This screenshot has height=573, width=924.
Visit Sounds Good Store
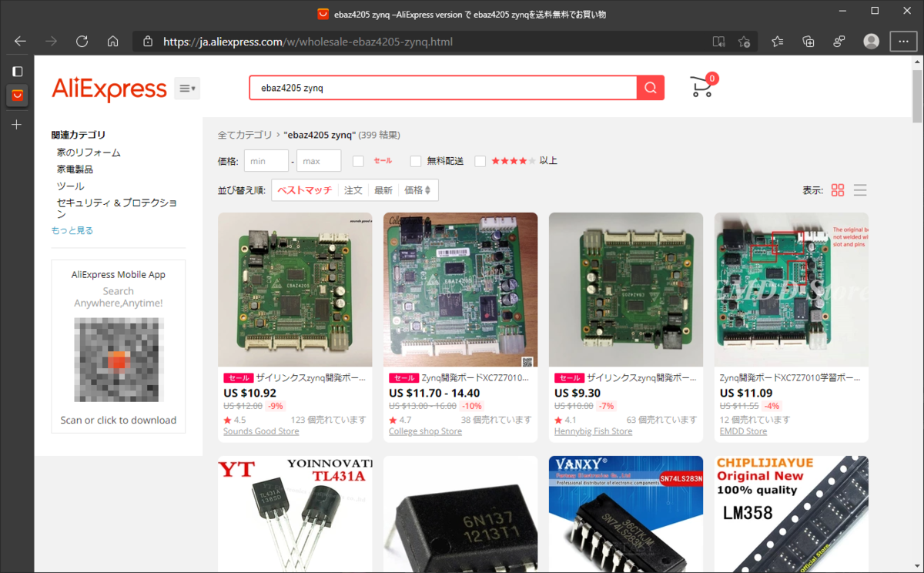pos(261,431)
